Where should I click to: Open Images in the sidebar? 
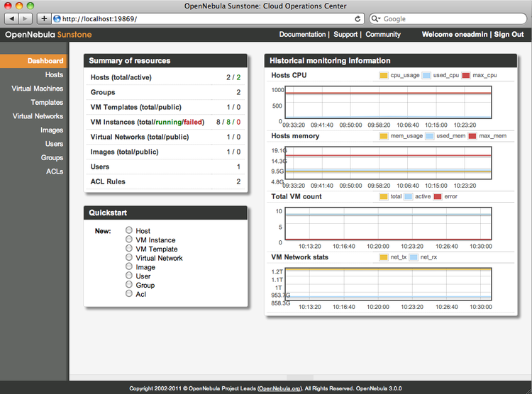point(52,130)
